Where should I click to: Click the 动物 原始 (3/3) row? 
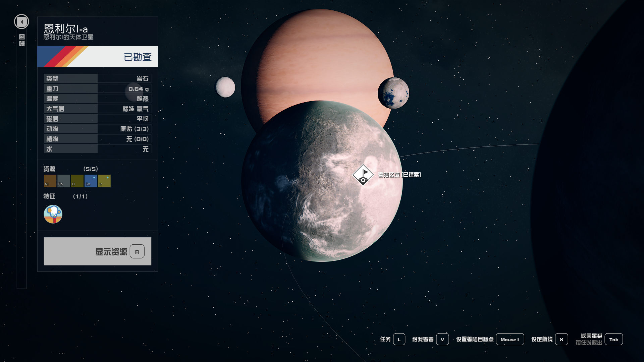[98, 129]
